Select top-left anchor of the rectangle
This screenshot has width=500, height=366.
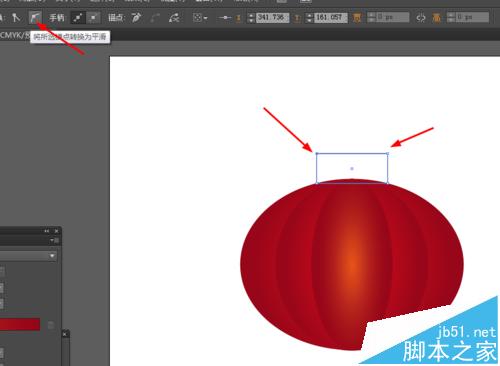coord(317,154)
